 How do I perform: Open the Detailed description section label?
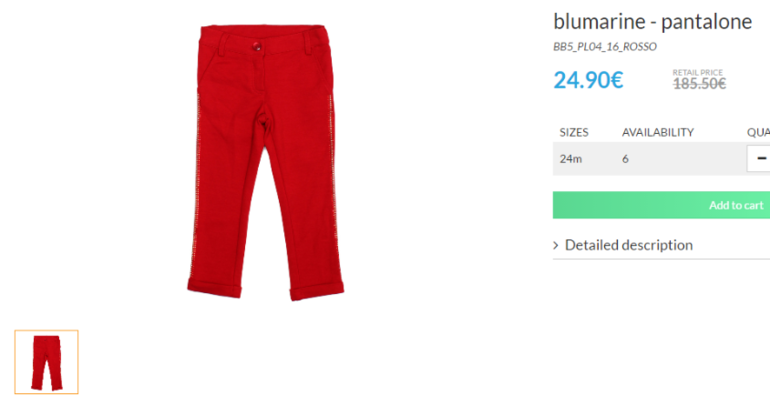[x=629, y=245]
